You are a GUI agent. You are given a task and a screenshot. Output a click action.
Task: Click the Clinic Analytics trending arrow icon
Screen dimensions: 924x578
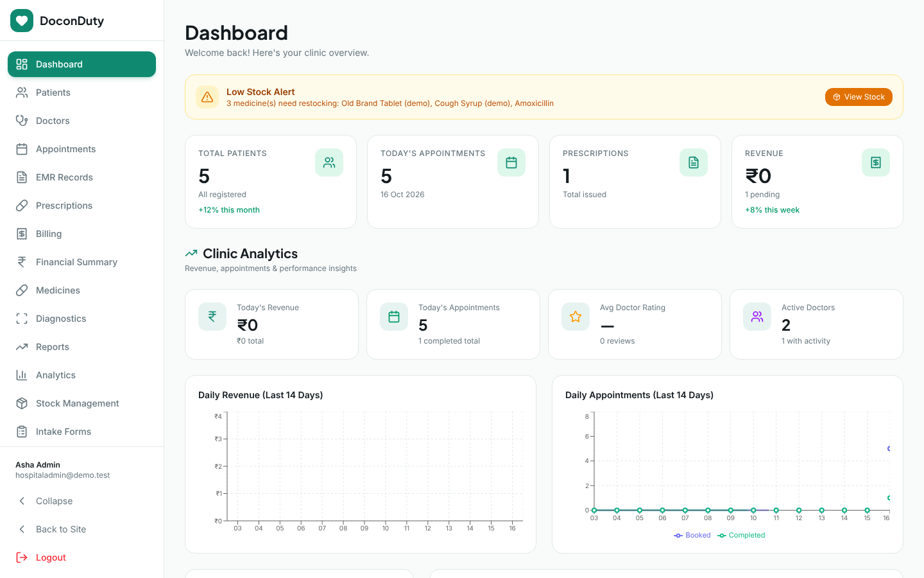pyautogui.click(x=191, y=254)
